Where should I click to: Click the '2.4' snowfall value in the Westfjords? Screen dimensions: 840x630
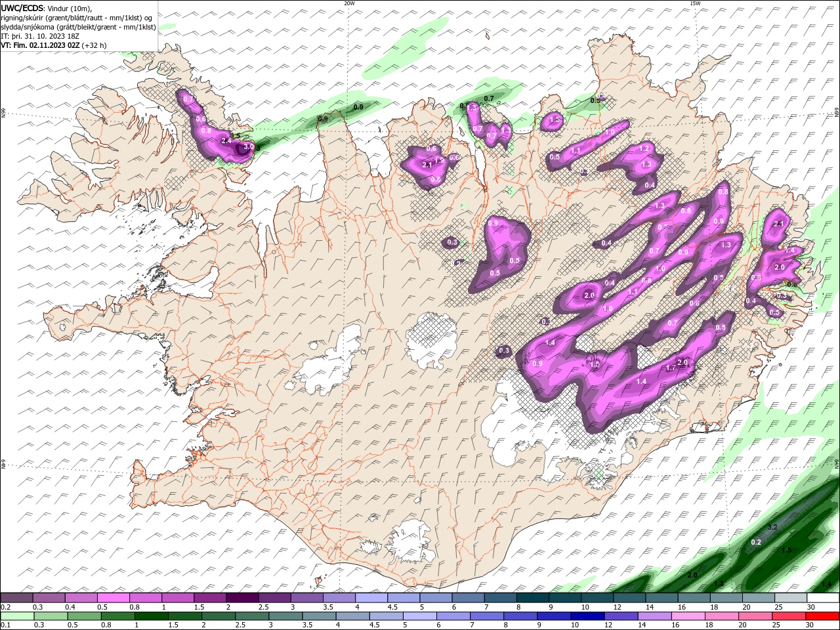coord(227,141)
